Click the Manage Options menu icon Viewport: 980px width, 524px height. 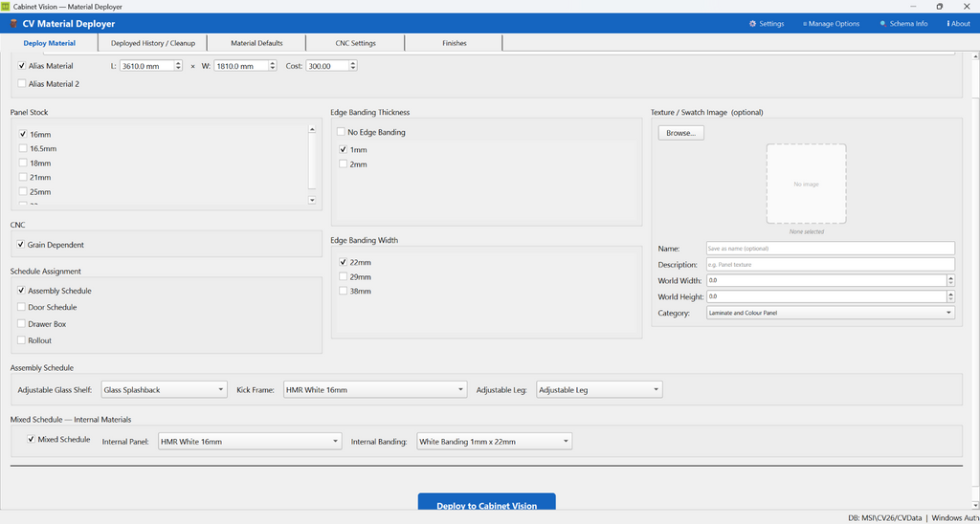coord(805,24)
